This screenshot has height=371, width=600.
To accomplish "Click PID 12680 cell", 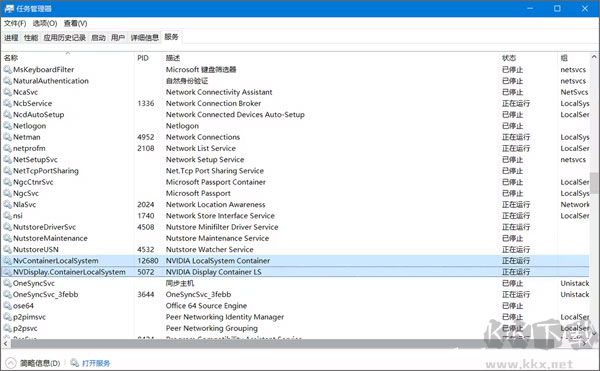I will [148, 261].
